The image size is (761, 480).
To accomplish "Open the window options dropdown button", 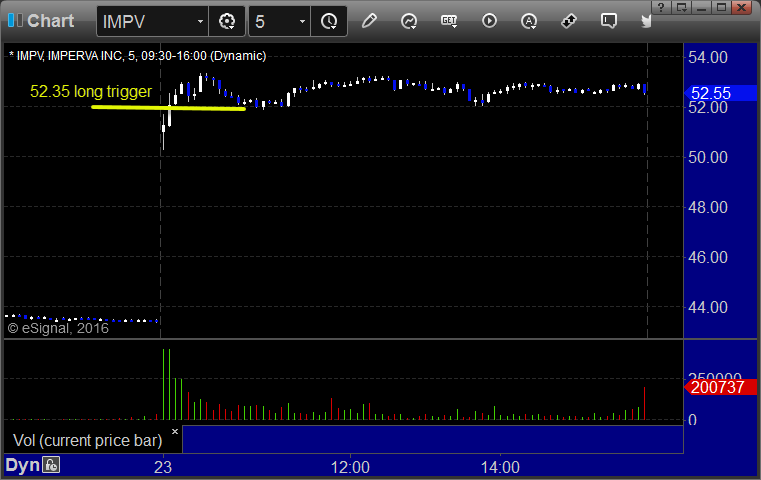I will [682, 7].
